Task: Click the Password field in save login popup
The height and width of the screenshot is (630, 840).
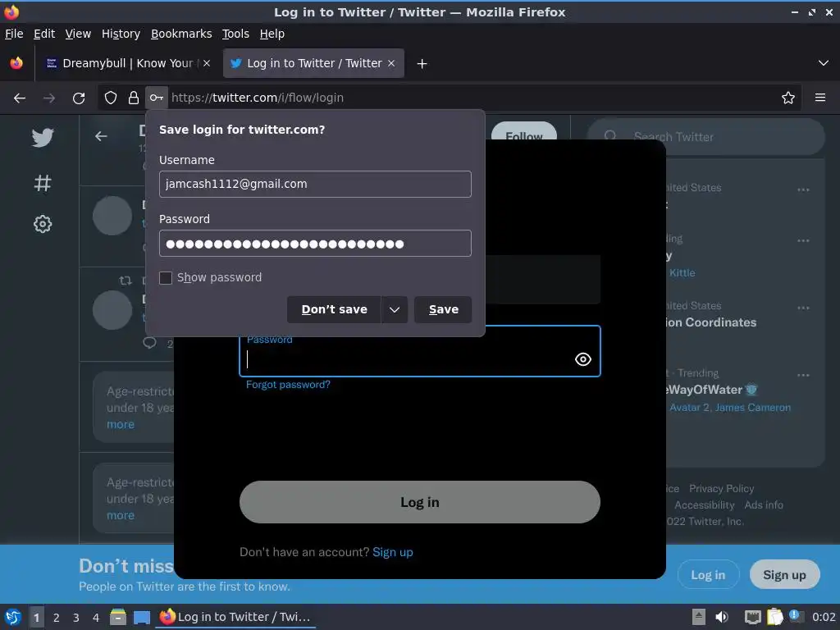Action: tap(315, 244)
